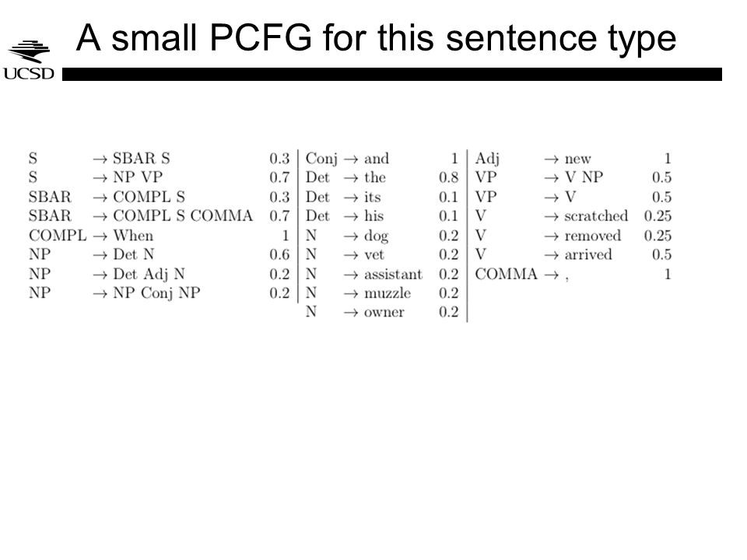
Task: Select the rule 'NP → Det Adj N'
Action: [x=159, y=274]
